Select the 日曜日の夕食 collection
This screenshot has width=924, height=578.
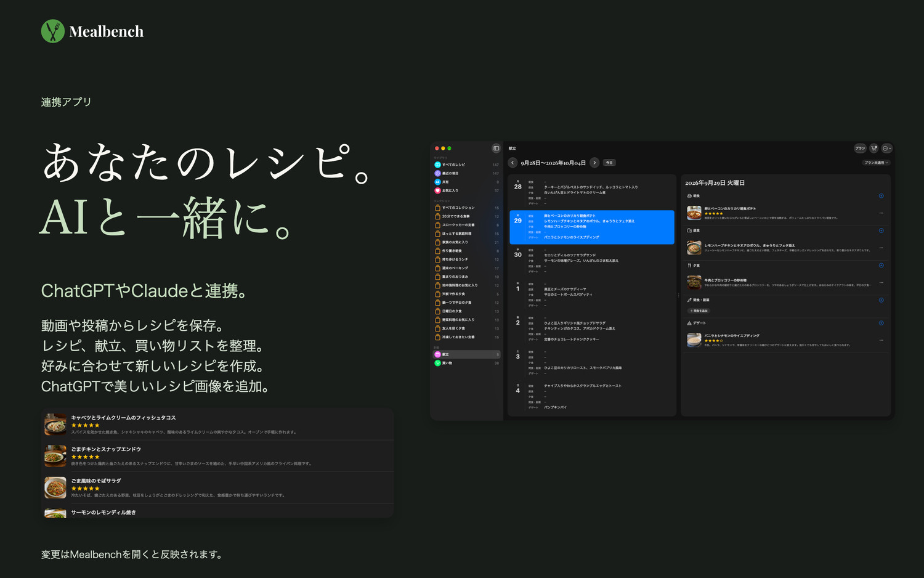(467, 311)
